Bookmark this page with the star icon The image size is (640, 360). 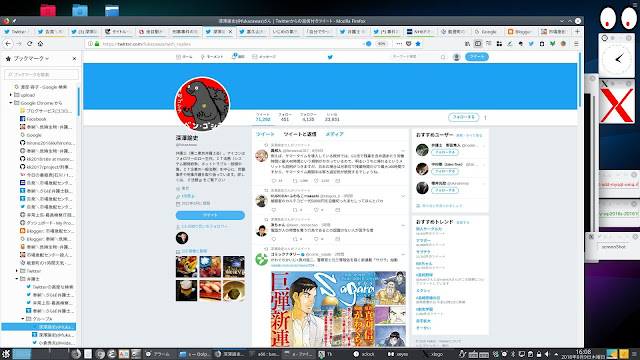[418, 44]
